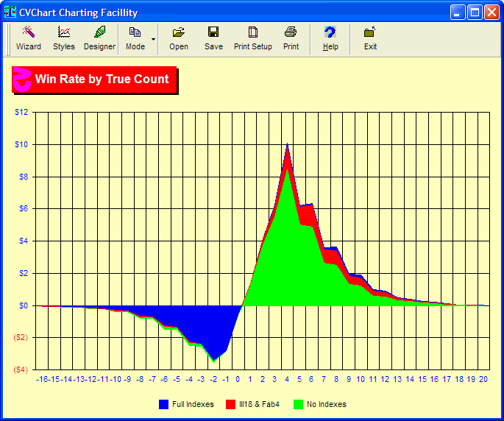Click the CVChart application icon in title bar
The height and width of the screenshot is (421, 504).
[10, 13]
